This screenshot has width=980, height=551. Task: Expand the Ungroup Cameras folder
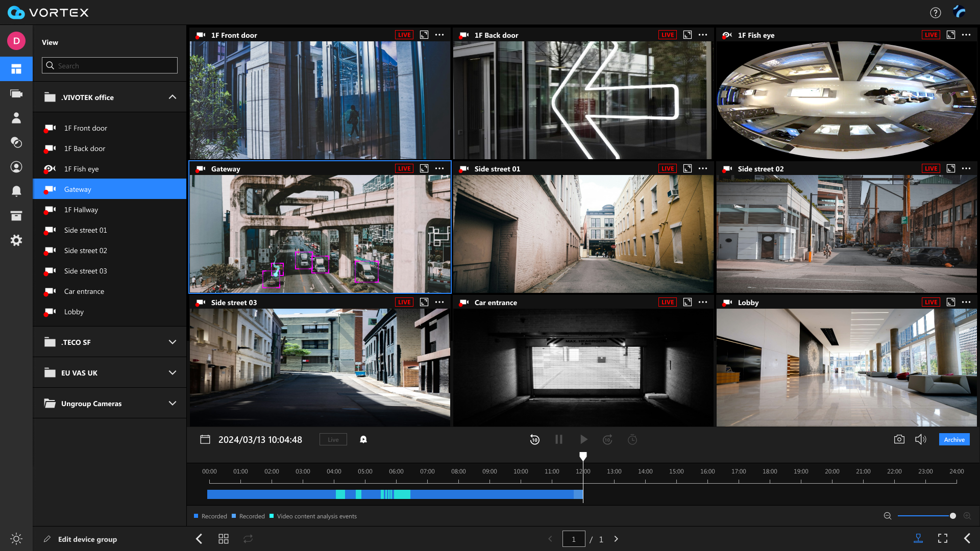173,403
